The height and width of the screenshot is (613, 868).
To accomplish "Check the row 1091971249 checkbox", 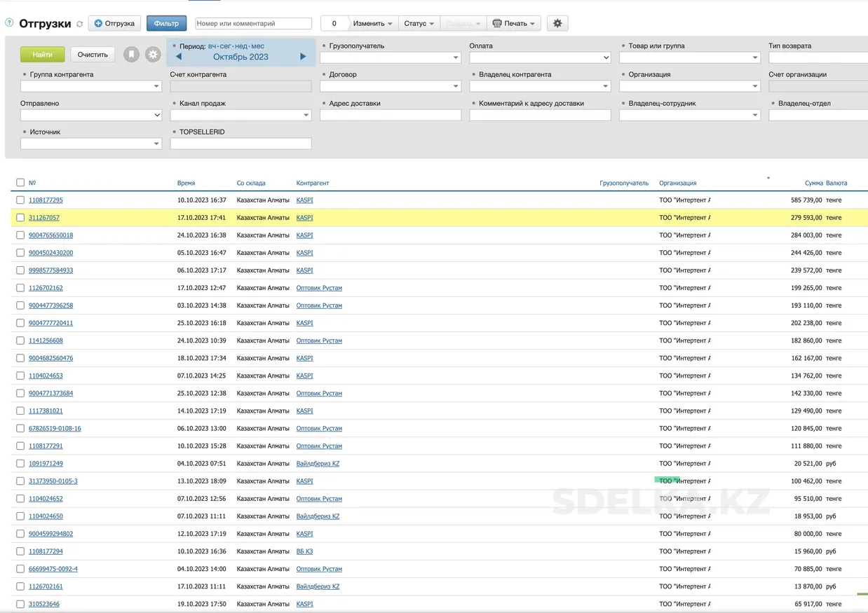I will tap(20, 463).
